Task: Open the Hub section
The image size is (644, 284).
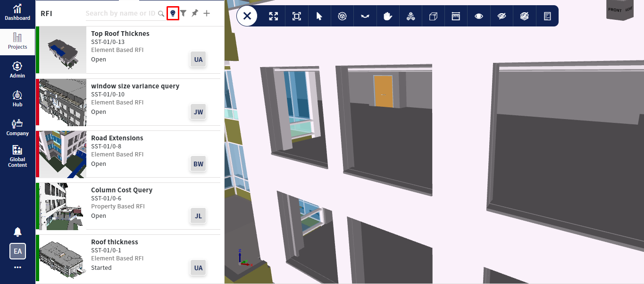Action: click(17, 99)
